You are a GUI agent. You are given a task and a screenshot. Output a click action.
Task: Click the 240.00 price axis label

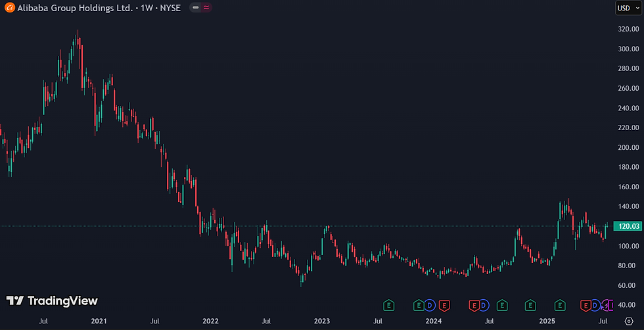click(x=630, y=108)
